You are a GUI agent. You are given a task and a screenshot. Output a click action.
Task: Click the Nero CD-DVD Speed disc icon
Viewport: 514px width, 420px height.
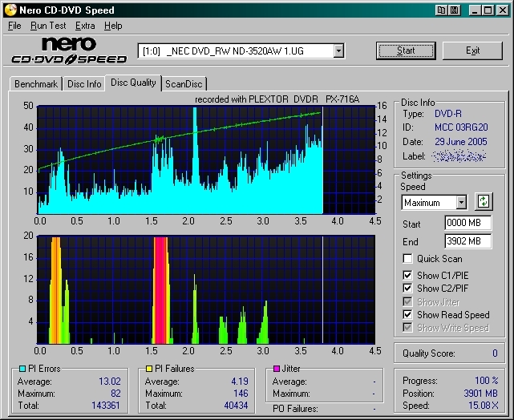tap(10, 10)
